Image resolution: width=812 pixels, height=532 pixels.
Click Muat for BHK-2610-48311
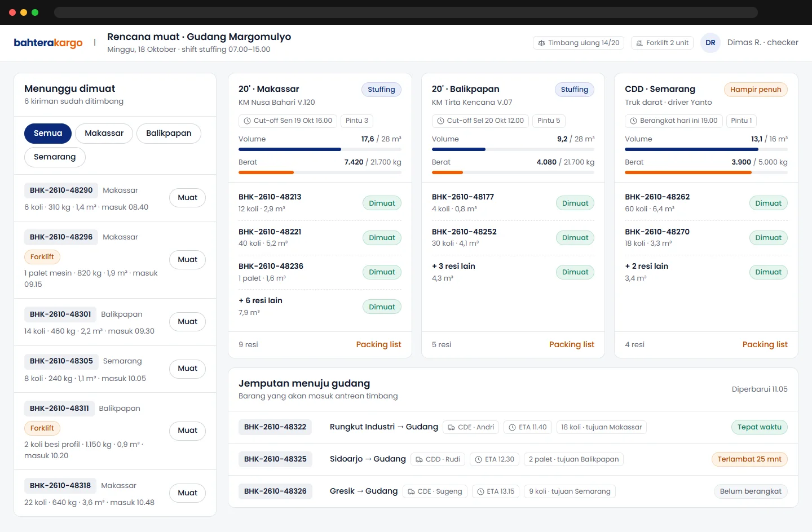tap(188, 431)
